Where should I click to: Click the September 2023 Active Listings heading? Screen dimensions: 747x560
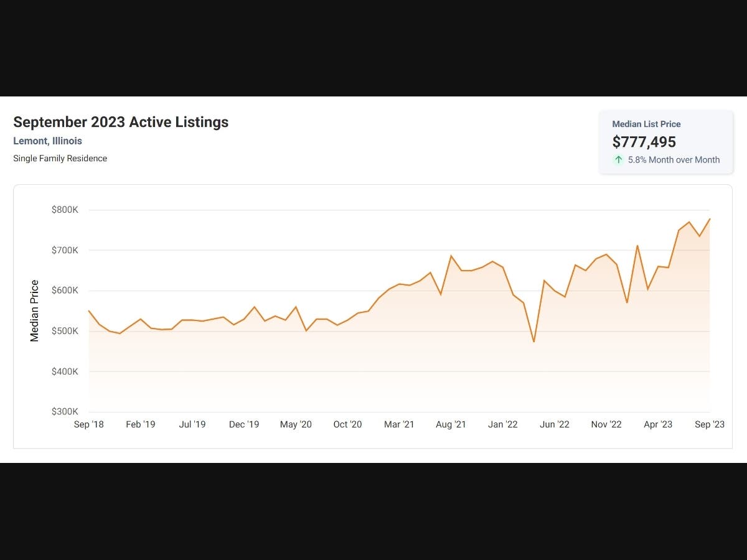coord(121,122)
